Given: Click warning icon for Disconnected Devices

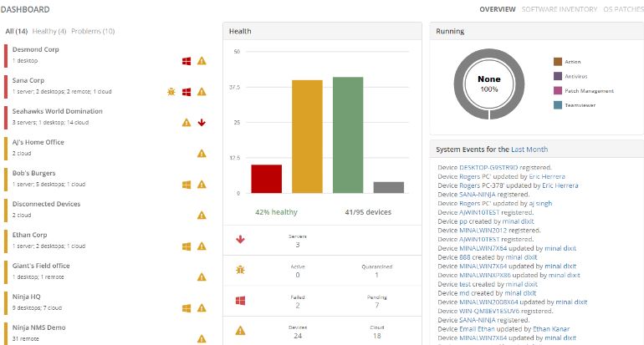Looking at the screenshot, I should click(x=202, y=216).
